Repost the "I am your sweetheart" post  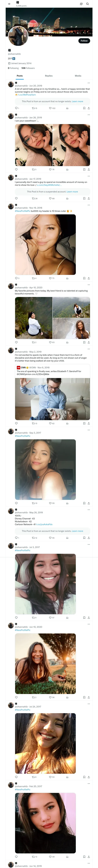click(33, 170)
